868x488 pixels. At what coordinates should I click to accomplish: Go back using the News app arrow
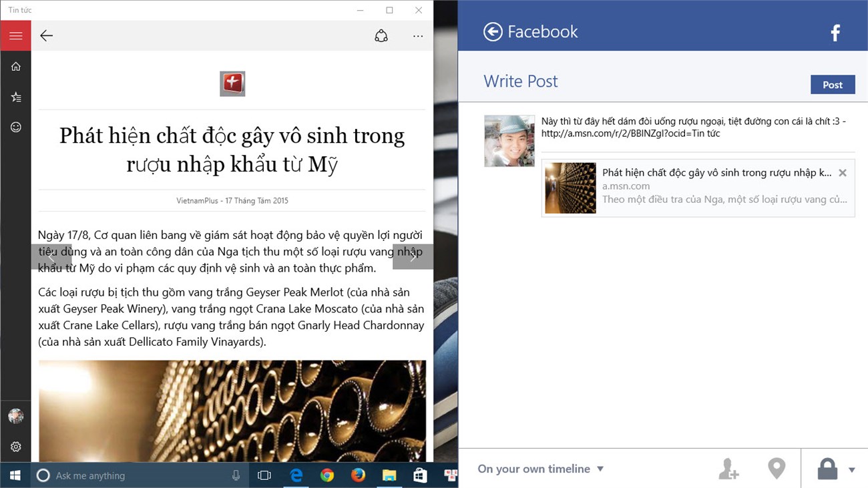pyautogui.click(x=46, y=35)
